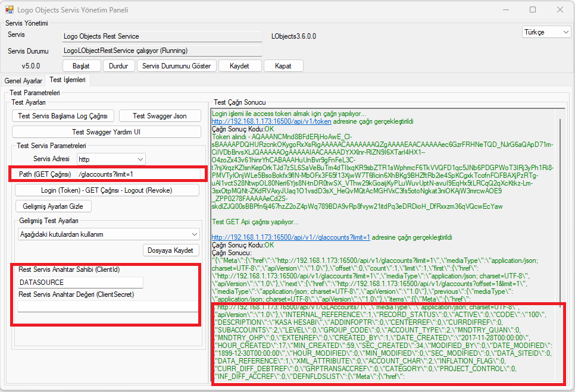Open the api/v1/token link in results
Viewport: 575px width, 392px height.
tap(271, 121)
